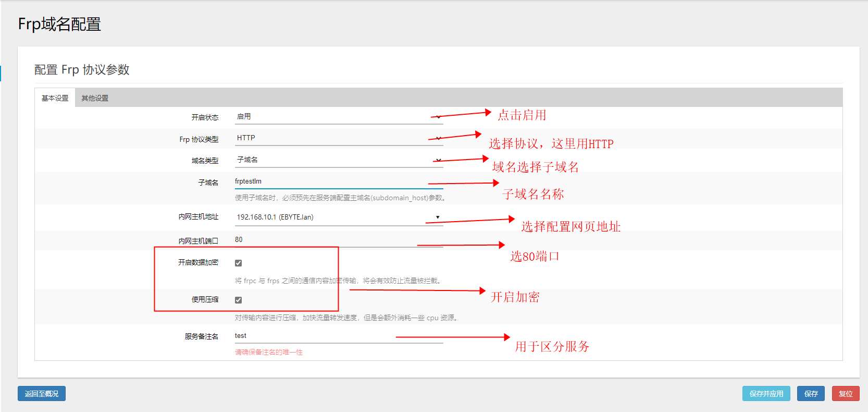Switch to the 基本设置 tab

coord(55,98)
